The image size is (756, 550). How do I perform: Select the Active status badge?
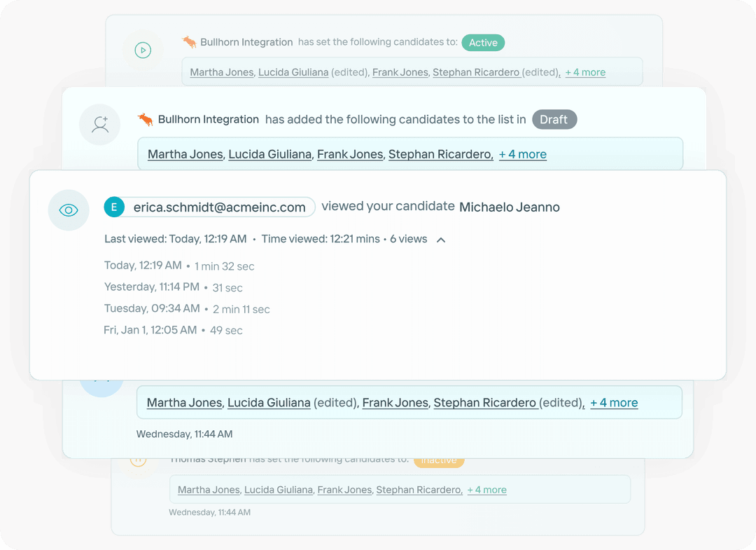pyautogui.click(x=483, y=43)
